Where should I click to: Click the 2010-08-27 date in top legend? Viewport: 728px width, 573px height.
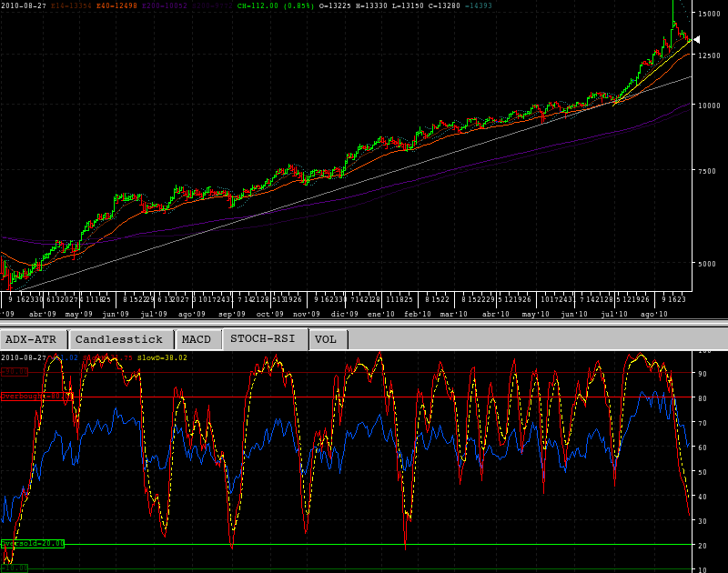click(x=24, y=5)
